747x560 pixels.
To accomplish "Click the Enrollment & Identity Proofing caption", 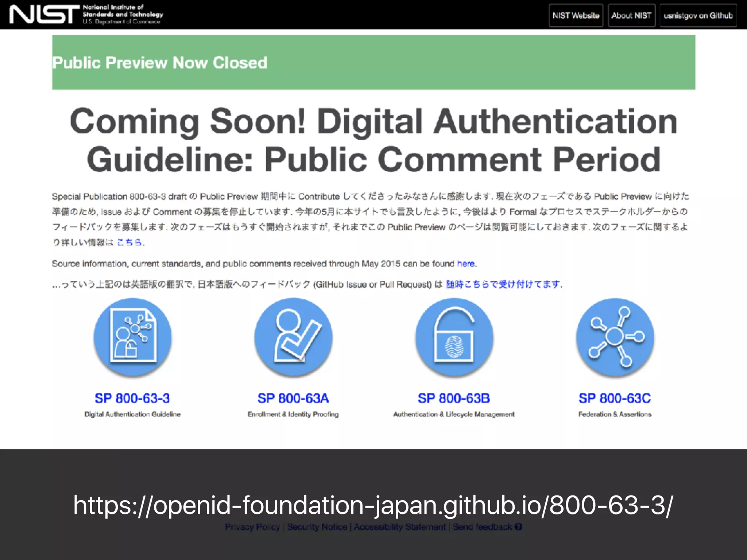I will pyautogui.click(x=293, y=414).
